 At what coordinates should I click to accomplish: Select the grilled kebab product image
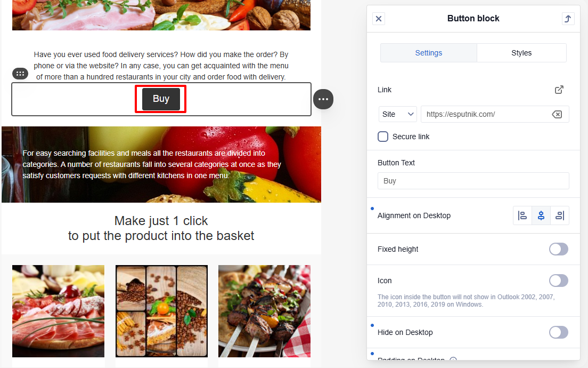tap(264, 311)
